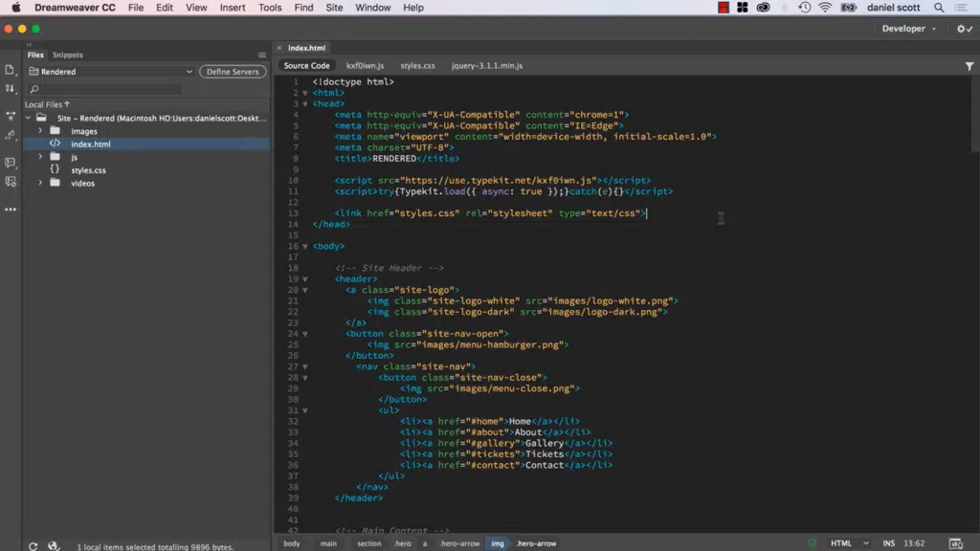Click the globe sync icon at panel bottom

click(54, 546)
